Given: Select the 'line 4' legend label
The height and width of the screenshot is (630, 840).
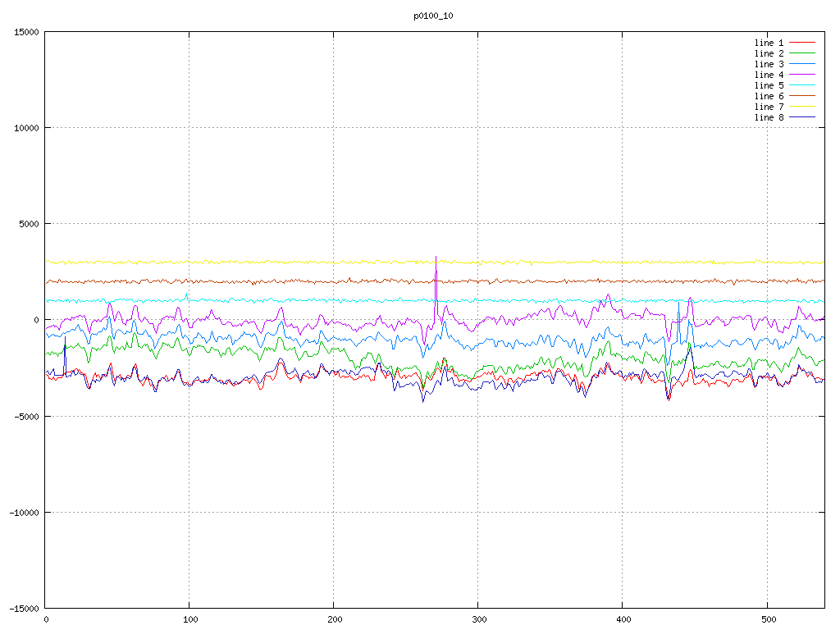Looking at the screenshot, I should [769, 75].
